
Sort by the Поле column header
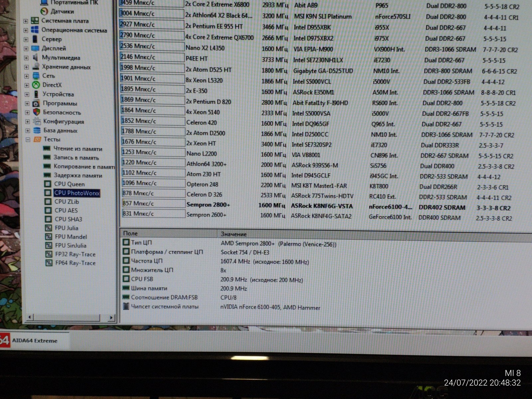pyautogui.click(x=168, y=233)
